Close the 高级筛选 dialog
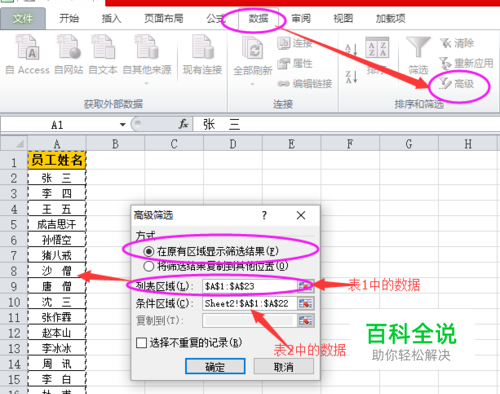Image resolution: width=500 pixels, height=394 pixels. [301, 215]
